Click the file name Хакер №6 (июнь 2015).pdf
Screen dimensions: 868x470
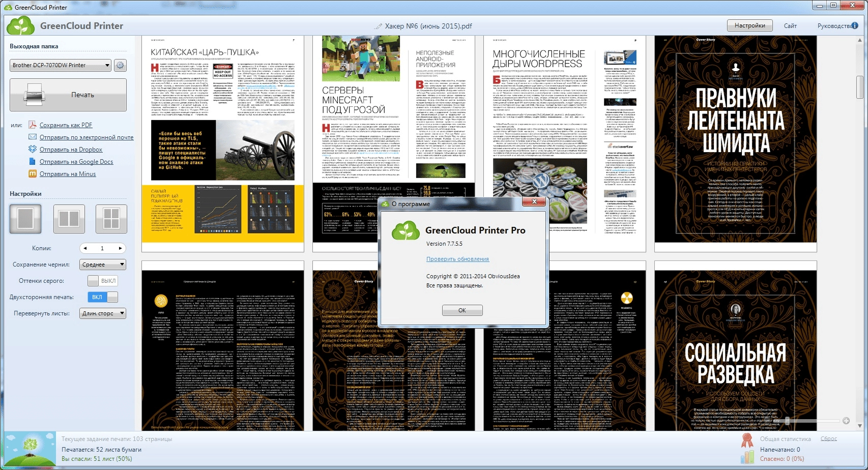click(428, 26)
